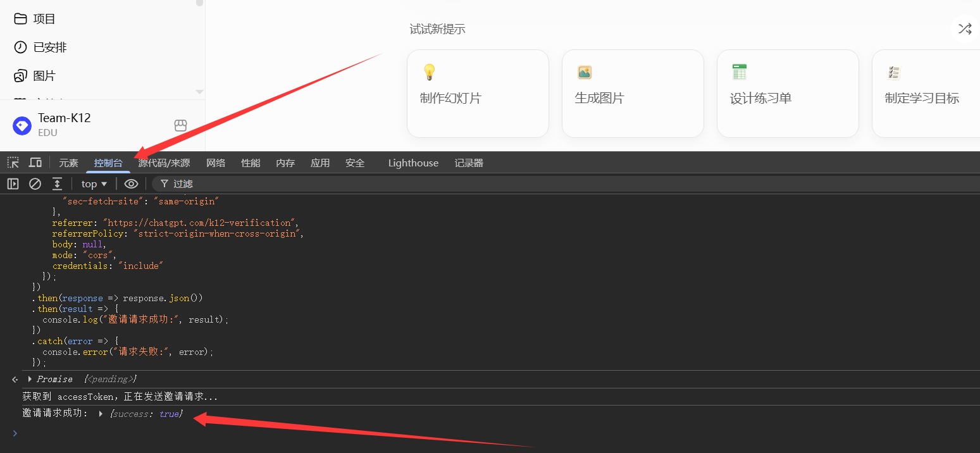Click the checklist icon on 制定学习目标

[x=894, y=72]
